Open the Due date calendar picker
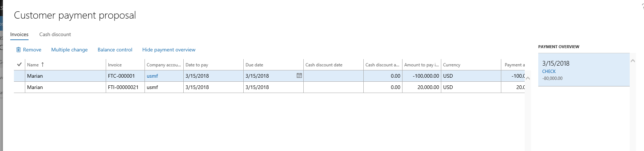Viewport: 644px width, 151px height. [299, 76]
